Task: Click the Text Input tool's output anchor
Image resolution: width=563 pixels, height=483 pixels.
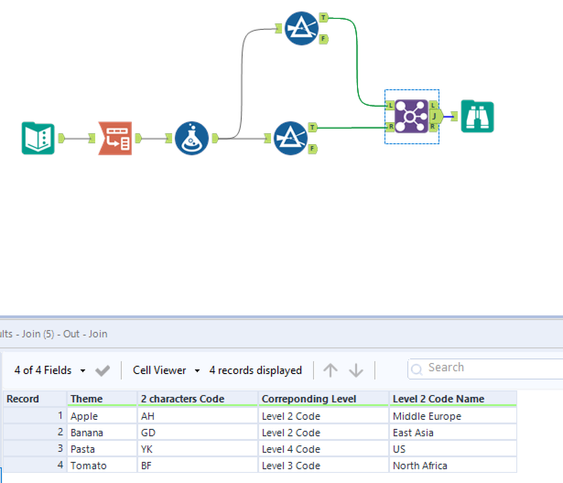Action: (x=61, y=138)
